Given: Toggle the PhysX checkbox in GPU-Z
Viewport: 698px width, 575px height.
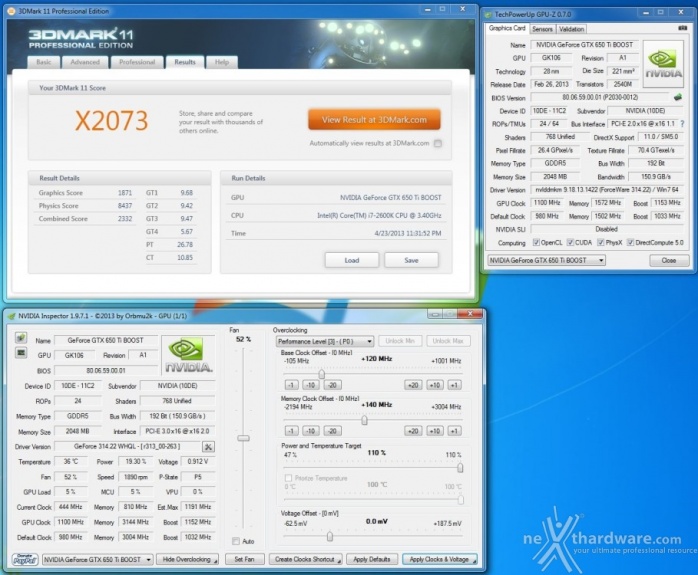Looking at the screenshot, I should (601, 243).
